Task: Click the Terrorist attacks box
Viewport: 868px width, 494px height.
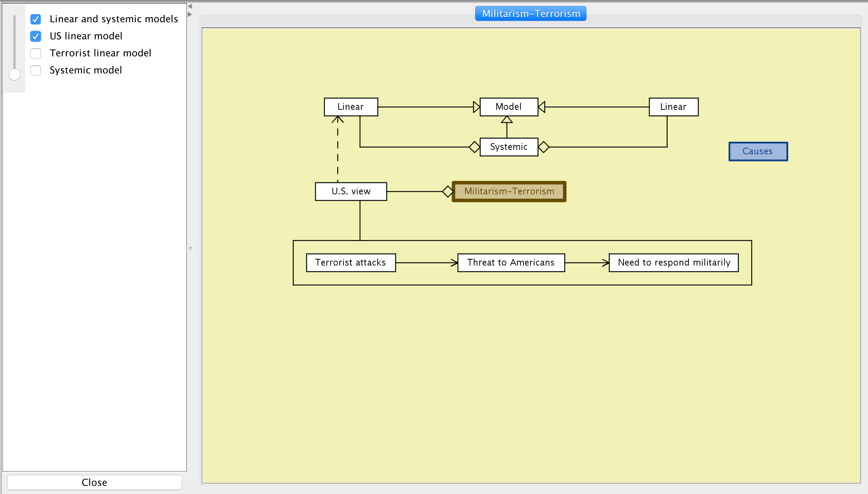Action: (x=351, y=263)
